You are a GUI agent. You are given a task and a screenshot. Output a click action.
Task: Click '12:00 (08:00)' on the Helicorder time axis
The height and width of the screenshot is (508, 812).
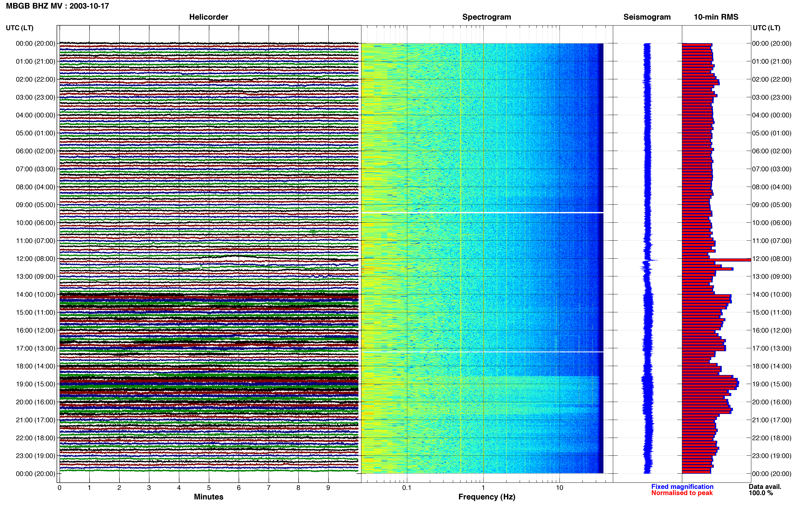[x=36, y=259]
